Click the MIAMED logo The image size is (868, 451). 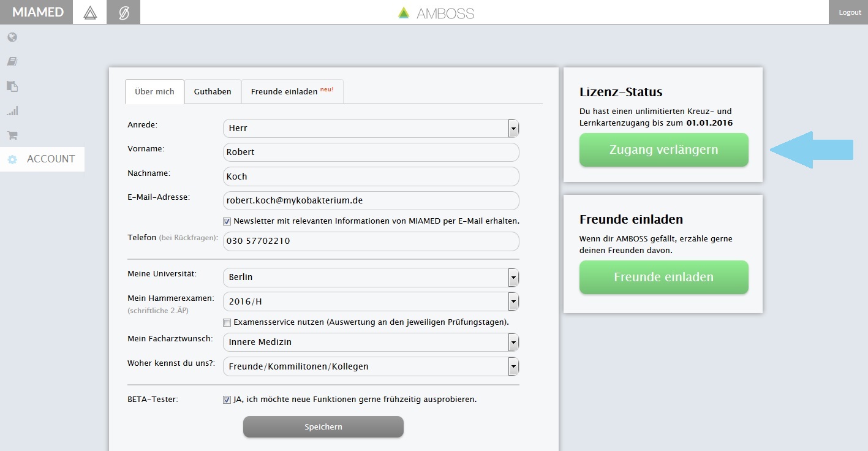[37, 12]
